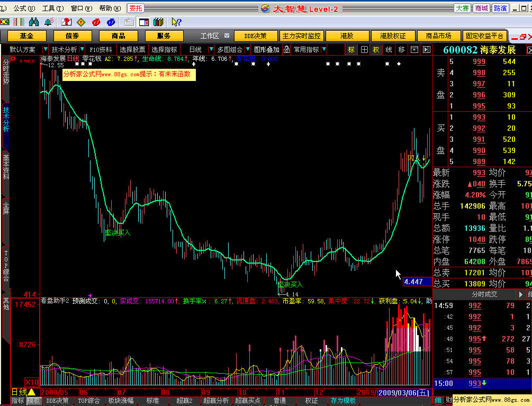Click the 选择指标 toolbar item
Image resolution: width=532 pixels, height=406 pixels.
[164, 50]
